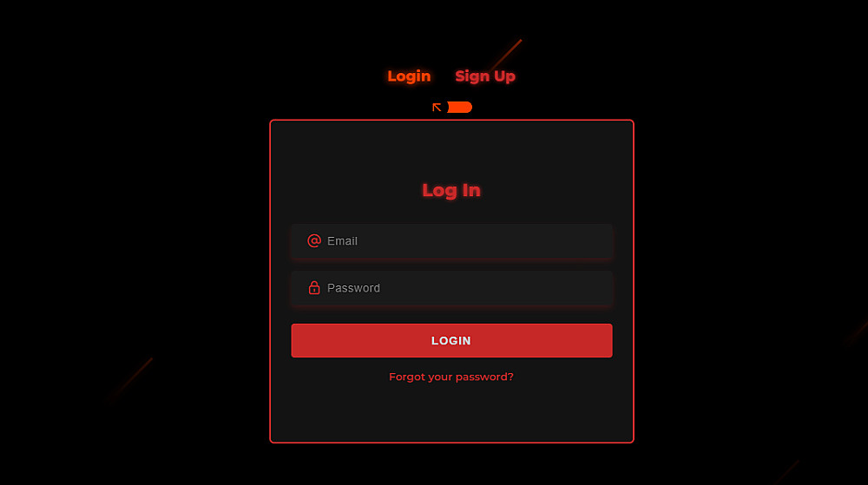
Task: Click the Password placeholder text
Action: point(353,288)
